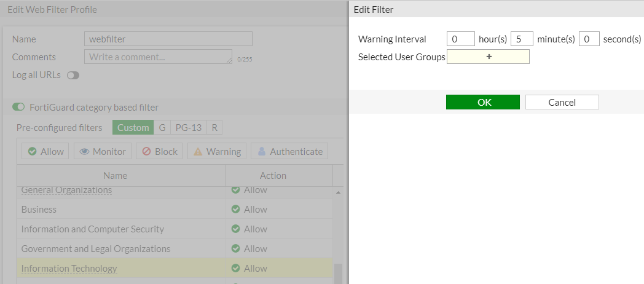The width and height of the screenshot is (644, 284).
Task: Click the category list scrollbar up arrow
Action: point(338,192)
